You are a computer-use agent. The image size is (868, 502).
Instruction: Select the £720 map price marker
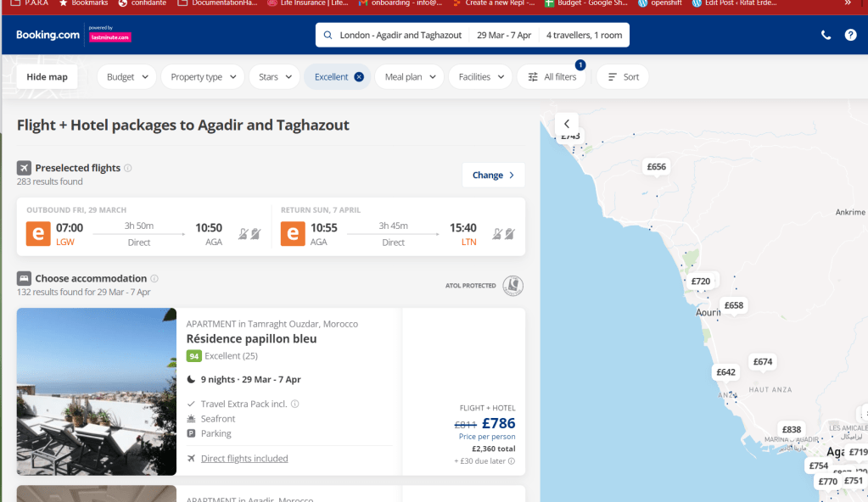coord(700,282)
